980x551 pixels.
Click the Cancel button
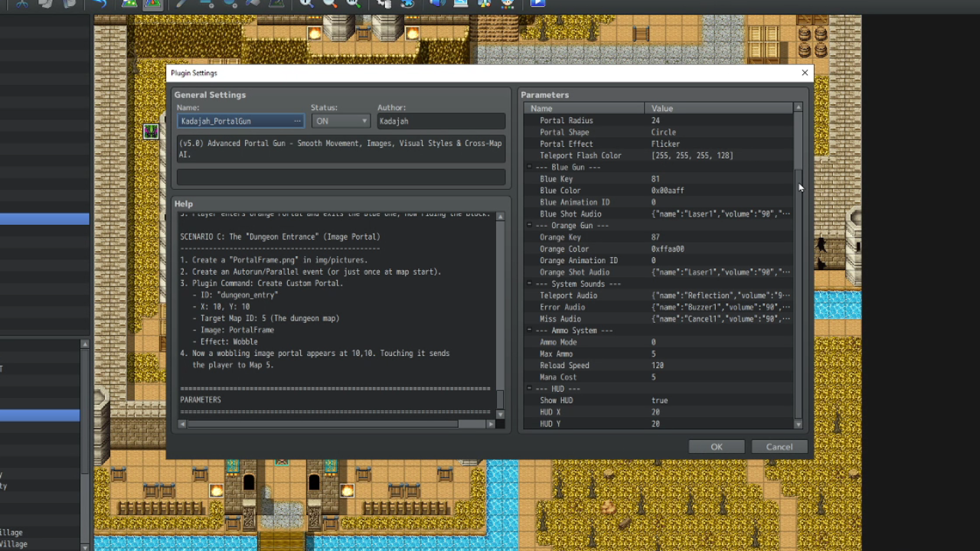779,447
